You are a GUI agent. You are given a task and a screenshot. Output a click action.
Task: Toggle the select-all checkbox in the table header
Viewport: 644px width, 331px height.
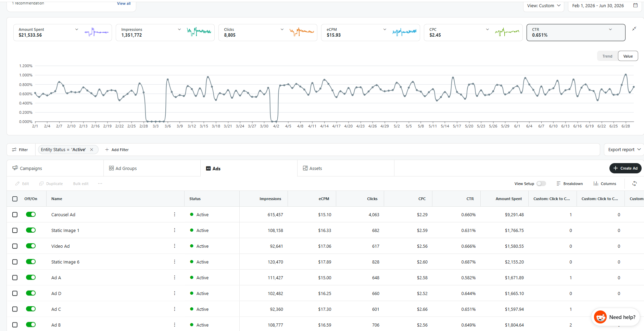tap(15, 199)
